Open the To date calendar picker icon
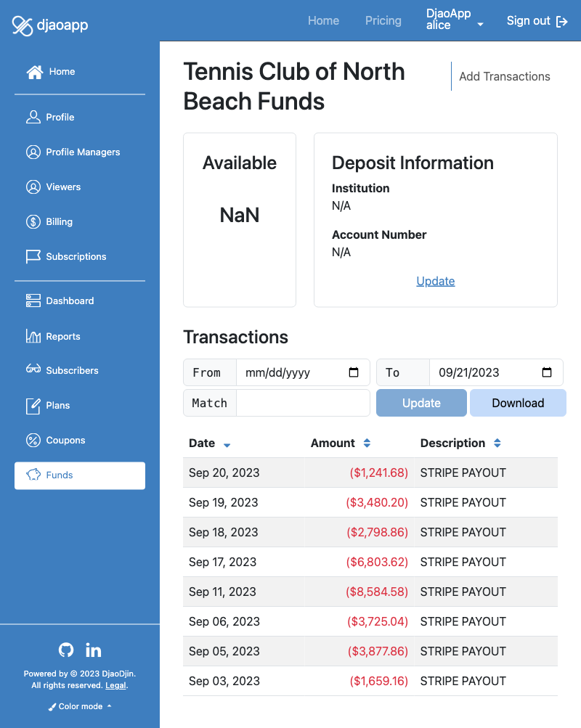The image size is (581, 728). [547, 372]
